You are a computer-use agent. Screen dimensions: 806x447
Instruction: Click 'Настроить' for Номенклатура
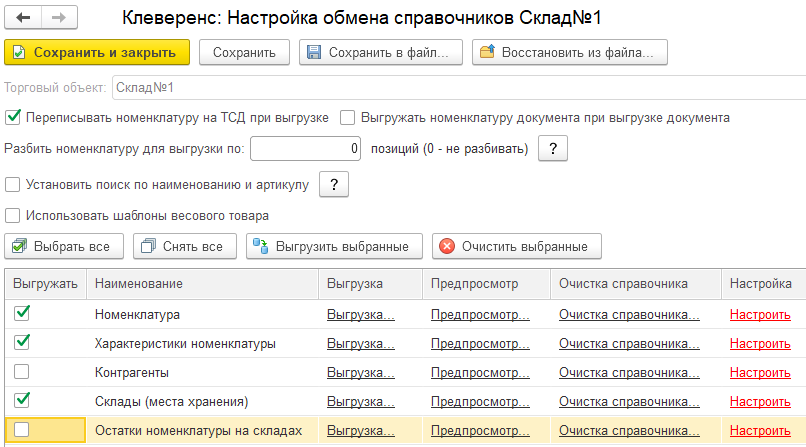click(760, 314)
